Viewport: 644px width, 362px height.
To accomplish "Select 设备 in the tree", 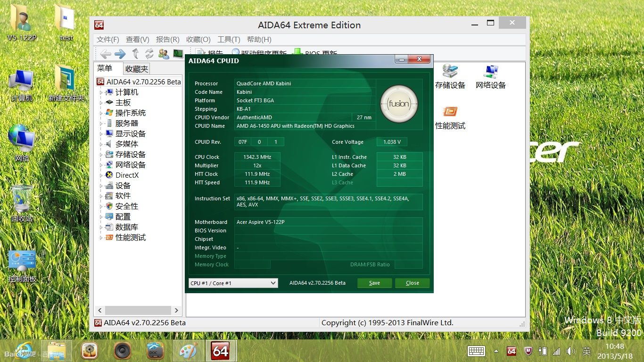I will click(123, 186).
